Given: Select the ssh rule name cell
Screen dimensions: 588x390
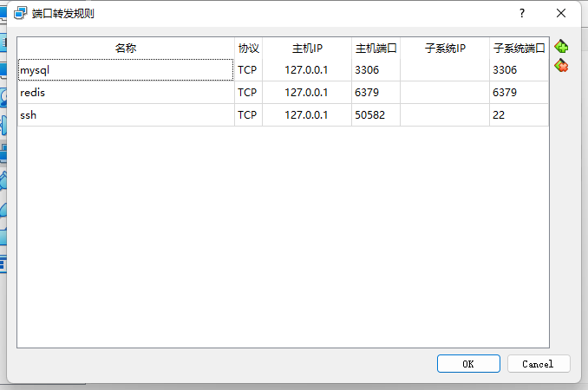Looking at the screenshot, I should [126, 115].
